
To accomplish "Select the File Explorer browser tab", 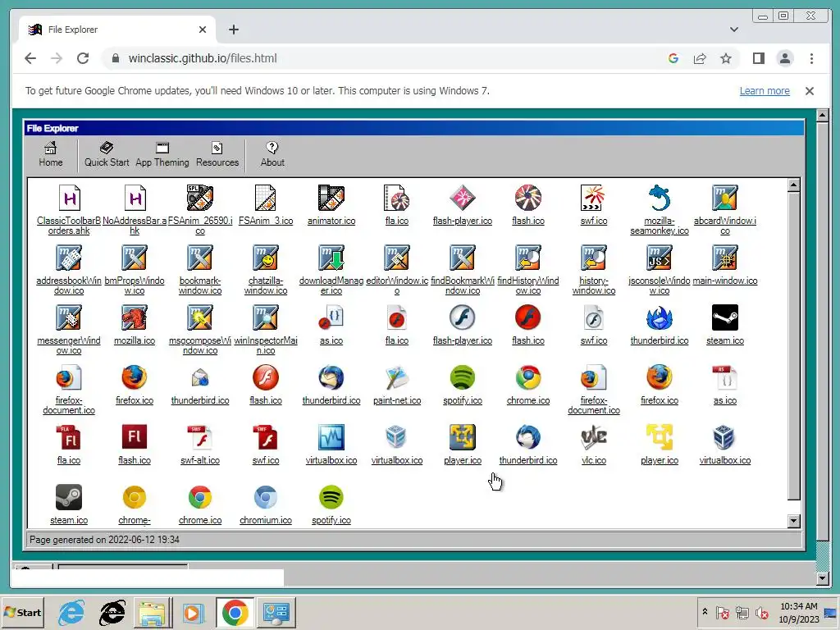I will [x=117, y=30].
